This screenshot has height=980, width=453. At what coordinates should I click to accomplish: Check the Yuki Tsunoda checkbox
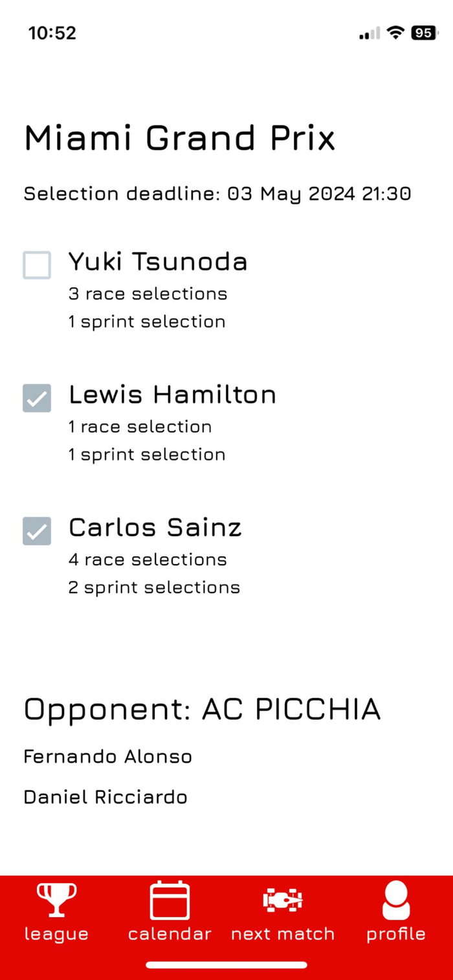pyautogui.click(x=37, y=265)
